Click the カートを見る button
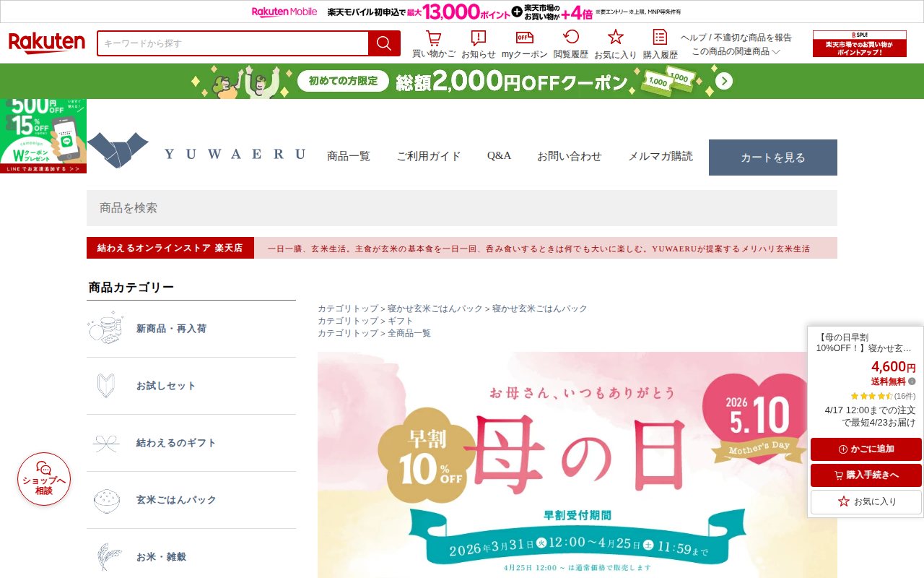This screenshot has width=924, height=578. tap(773, 158)
